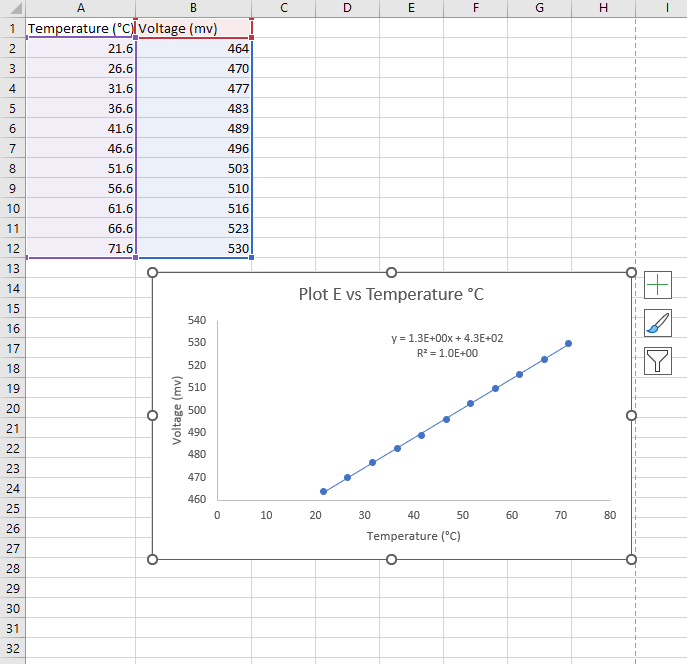Screen dimensions: 687x664
Task: Select column G header
Action: [539, 8]
